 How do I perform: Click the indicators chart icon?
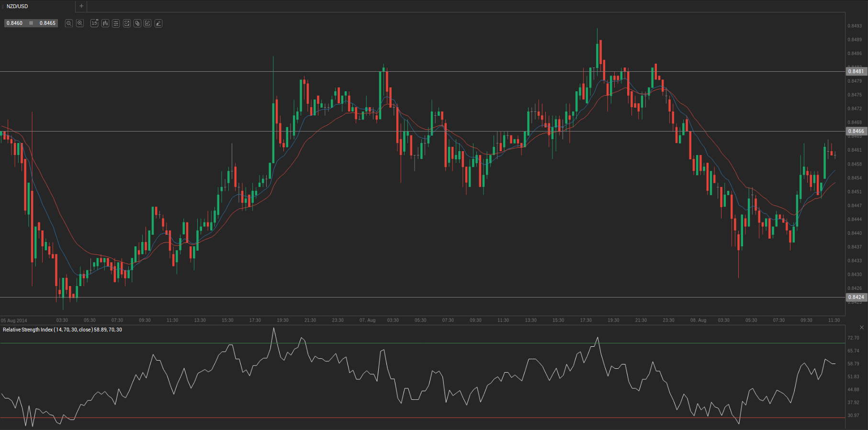pos(127,23)
